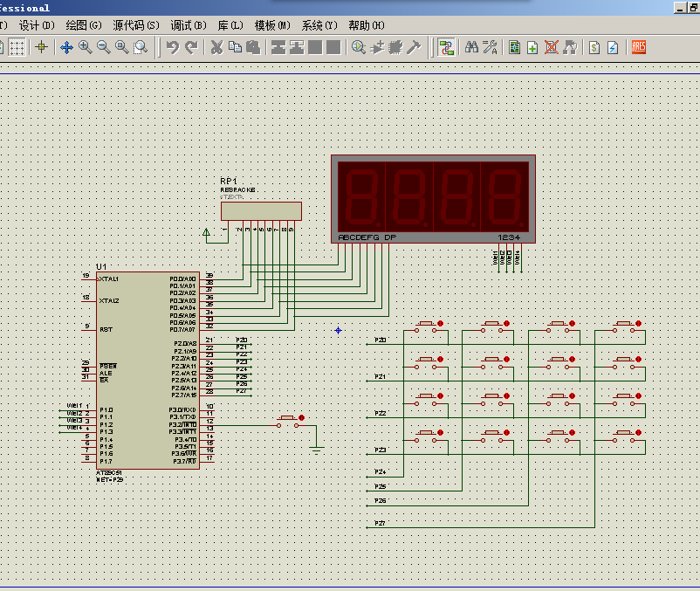Open the 帮助(H) menu
The image size is (700, 591).
[367, 25]
